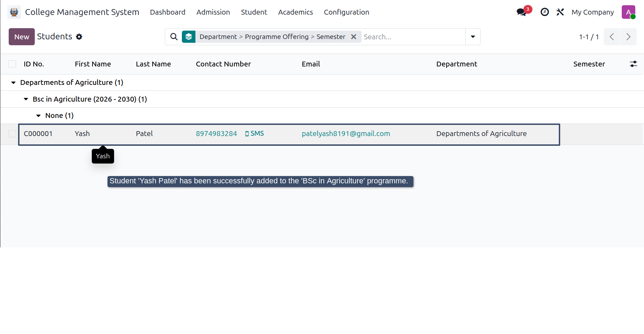Click the C000001 ID cell
This screenshot has width=644, height=334.
tap(38, 134)
